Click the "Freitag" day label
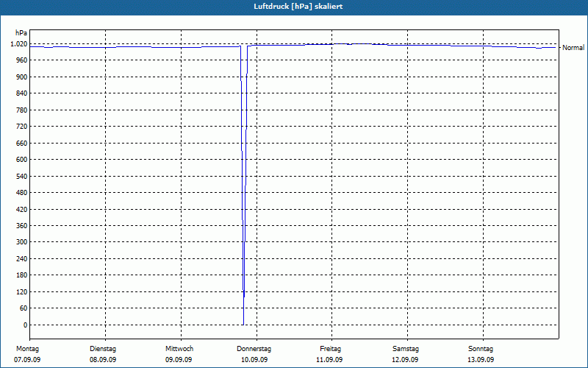The height and width of the screenshot is (368, 588). 330,349
